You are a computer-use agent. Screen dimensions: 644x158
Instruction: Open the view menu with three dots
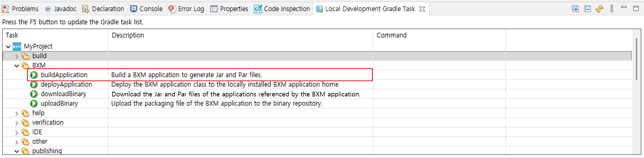(612, 9)
